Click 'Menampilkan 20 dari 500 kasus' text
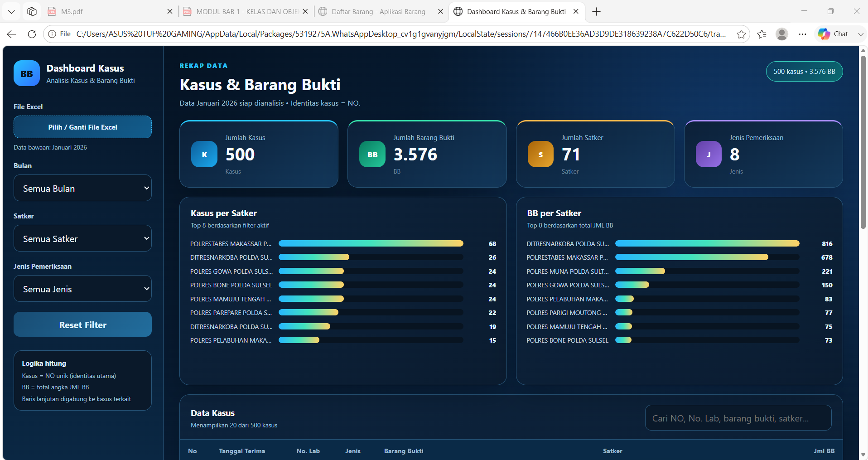 coord(234,425)
